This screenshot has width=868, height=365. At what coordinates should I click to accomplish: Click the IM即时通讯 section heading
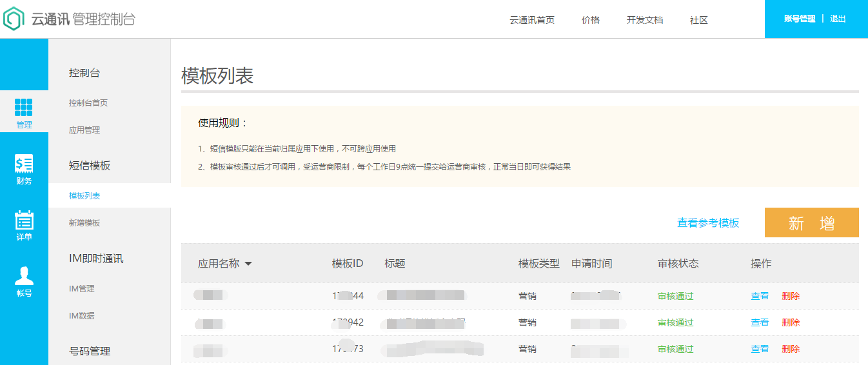(x=96, y=259)
